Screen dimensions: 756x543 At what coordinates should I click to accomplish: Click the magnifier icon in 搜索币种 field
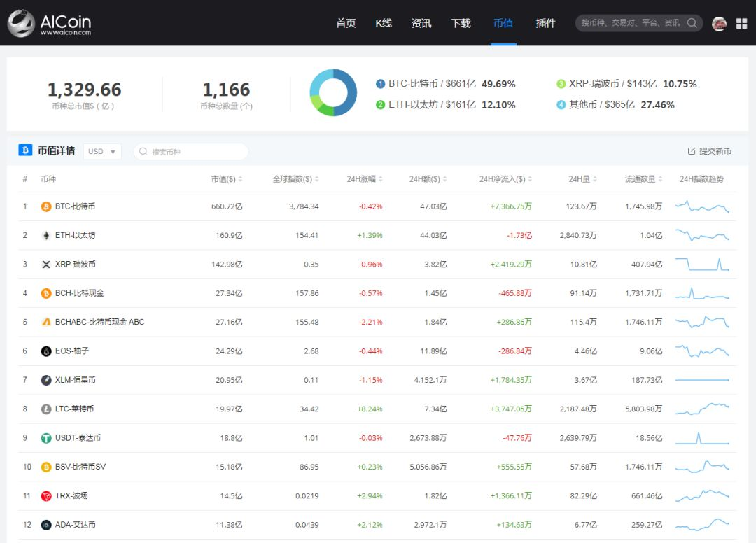point(143,151)
